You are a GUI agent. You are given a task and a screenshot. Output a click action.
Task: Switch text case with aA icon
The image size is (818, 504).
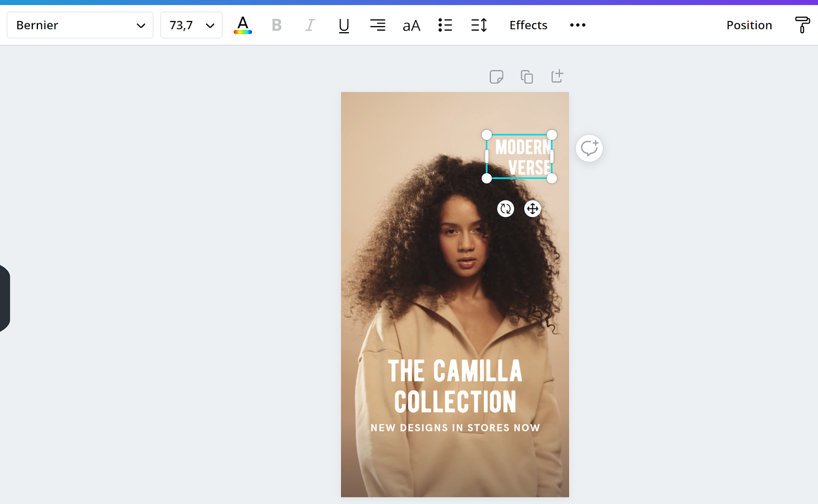coord(412,25)
